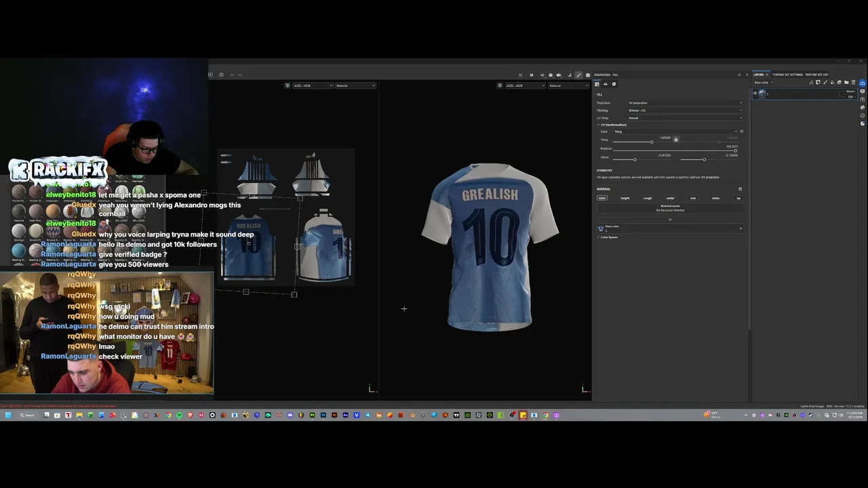Expand the Color Spaces section
This screenshot has height=488, width=868.
coord(608,237)
